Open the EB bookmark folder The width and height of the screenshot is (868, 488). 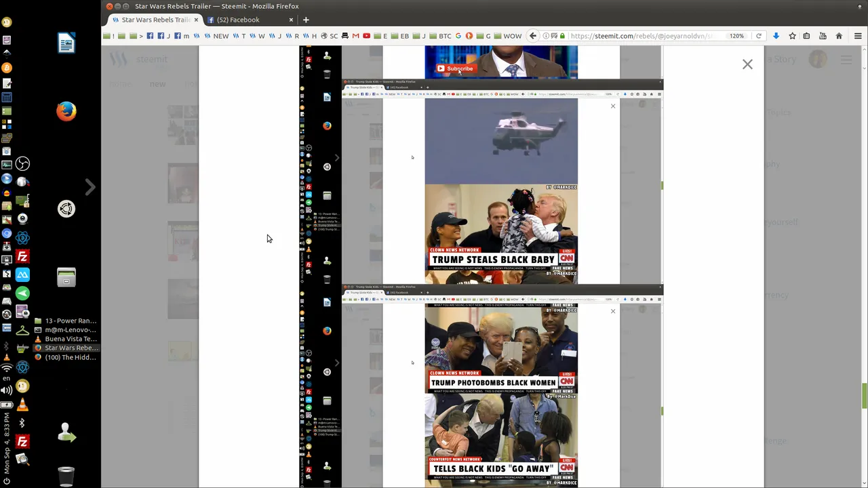[400, 36]
